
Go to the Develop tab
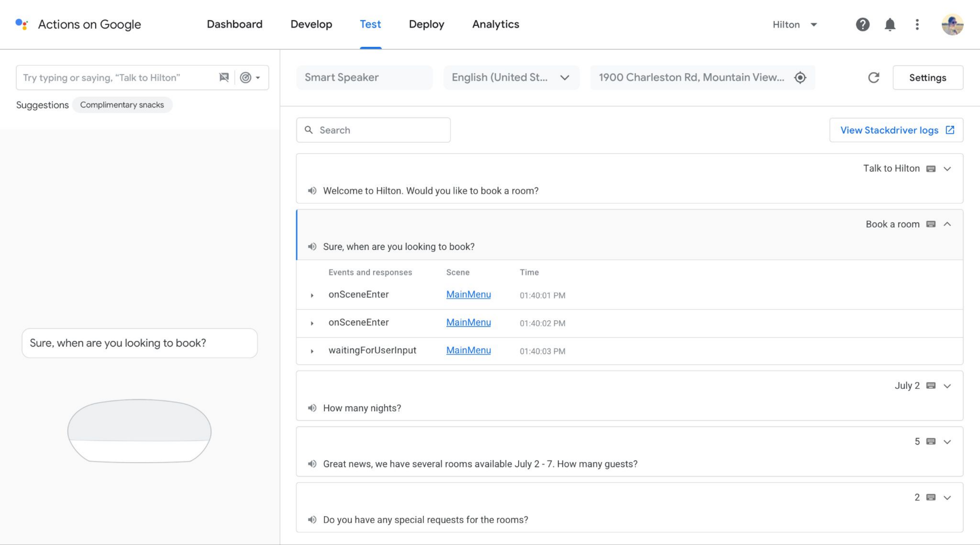click(311, 24)
